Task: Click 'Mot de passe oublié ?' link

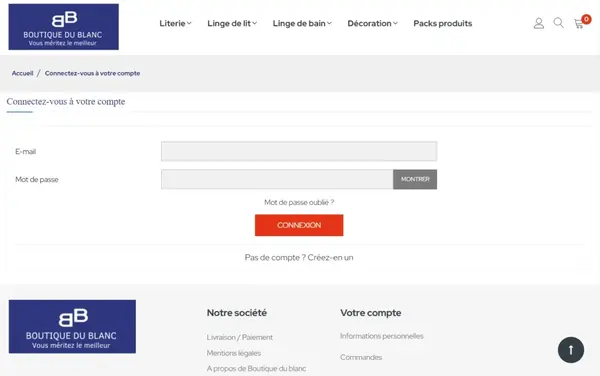Action: [299, 202]
